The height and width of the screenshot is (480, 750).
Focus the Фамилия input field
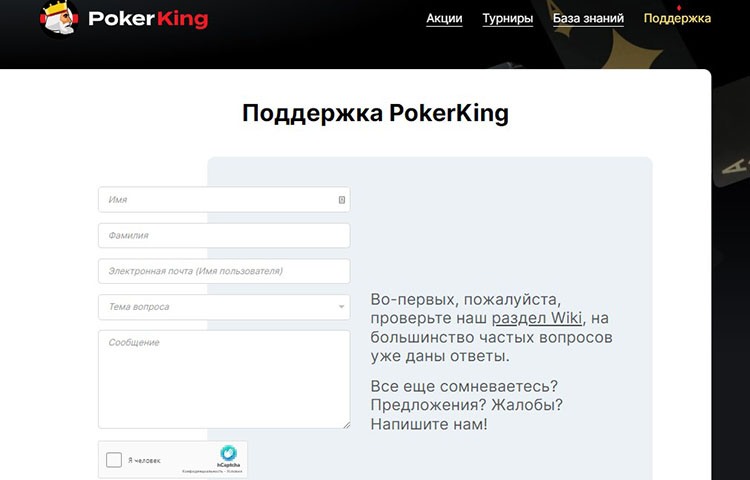click(x=224, y=235)
